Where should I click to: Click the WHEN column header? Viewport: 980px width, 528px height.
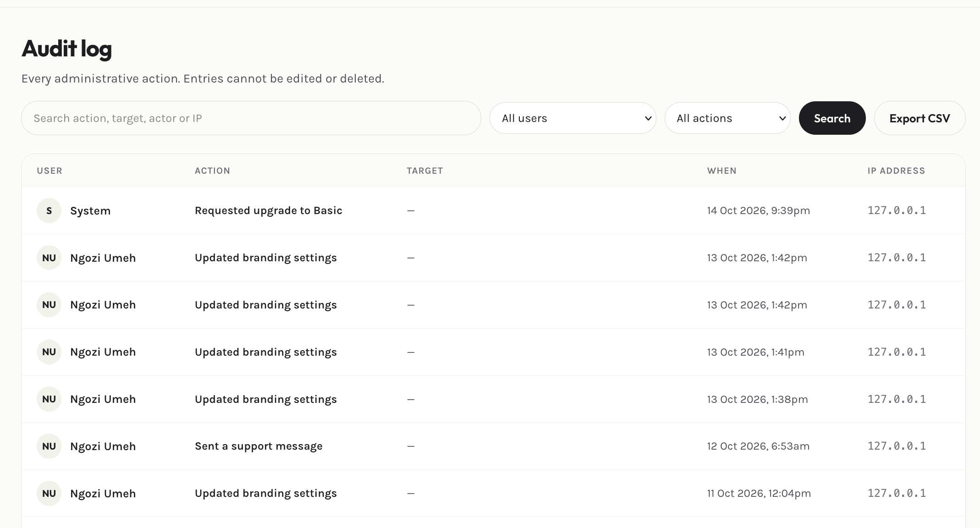pos(721,170)
